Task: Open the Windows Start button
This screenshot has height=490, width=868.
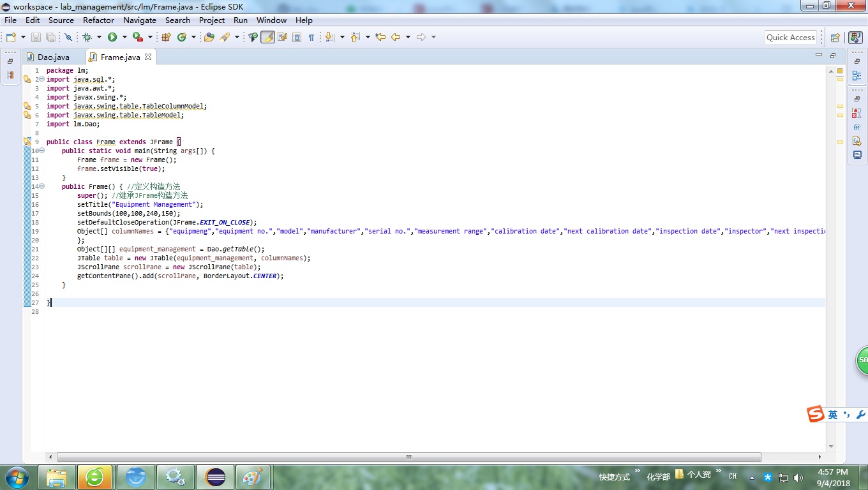Action: pyautogui.click(x=16, y=477)
